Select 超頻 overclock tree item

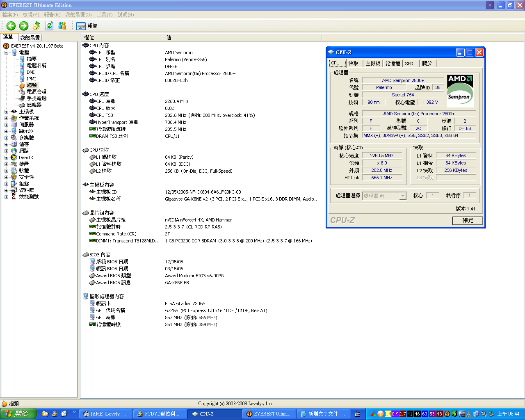[x=32, y=85]
